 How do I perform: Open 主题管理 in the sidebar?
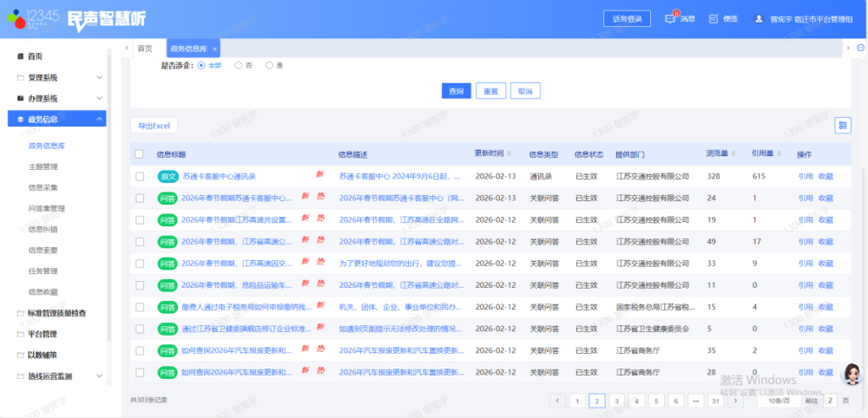(x=43, y=167)
